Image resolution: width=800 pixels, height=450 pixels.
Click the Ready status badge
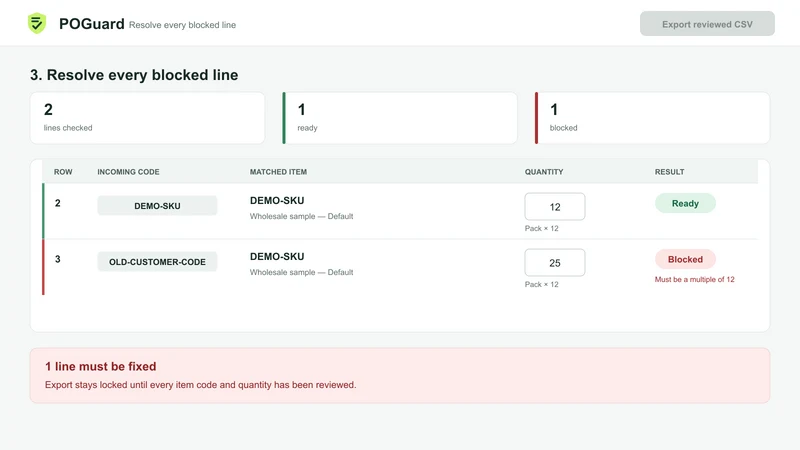click(685, 203)
